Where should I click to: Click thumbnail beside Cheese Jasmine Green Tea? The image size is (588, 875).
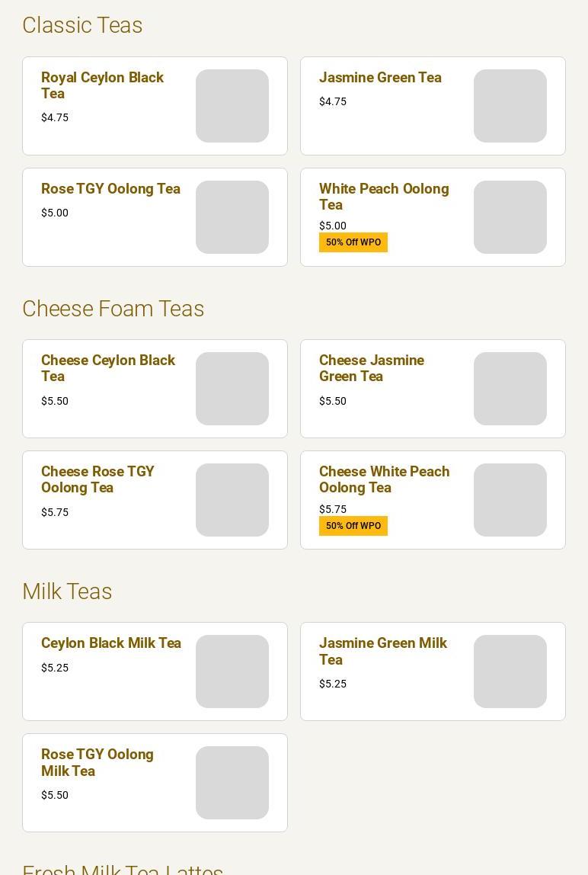(510, 389)
